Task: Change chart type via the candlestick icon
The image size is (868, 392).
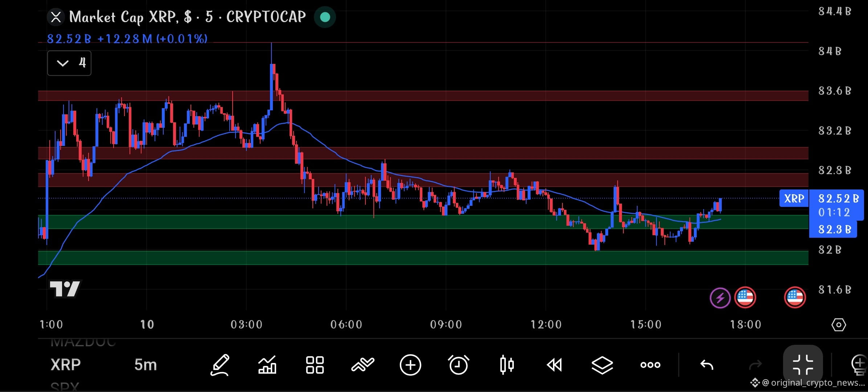Action: point(507,365)
